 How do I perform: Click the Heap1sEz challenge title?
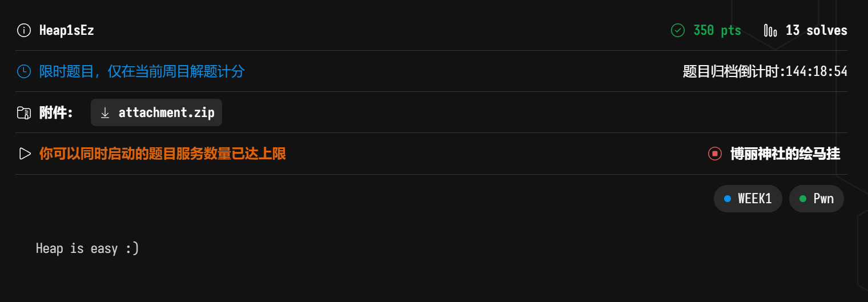pos(66,30)
